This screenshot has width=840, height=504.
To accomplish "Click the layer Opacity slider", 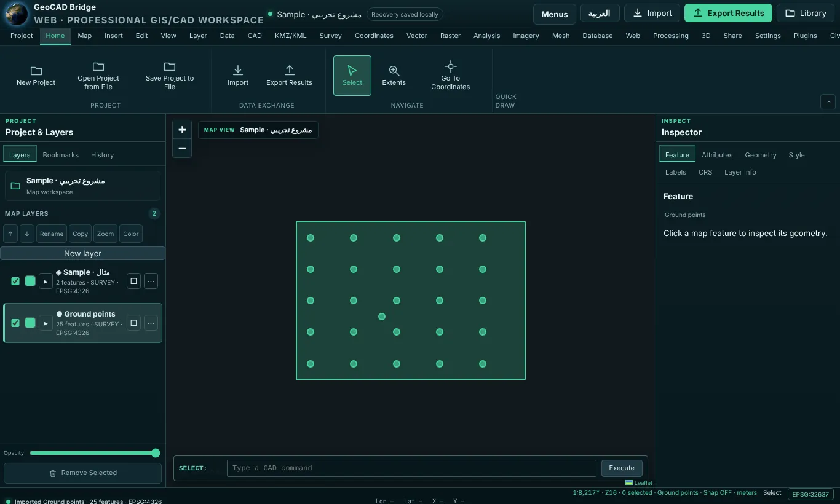I will (x=95, y=453).
